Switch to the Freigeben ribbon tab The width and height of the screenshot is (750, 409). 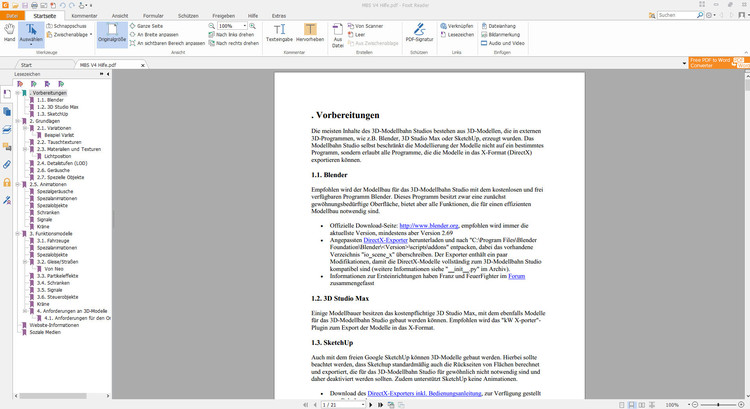pyautogui.click(x=223, y=16)
